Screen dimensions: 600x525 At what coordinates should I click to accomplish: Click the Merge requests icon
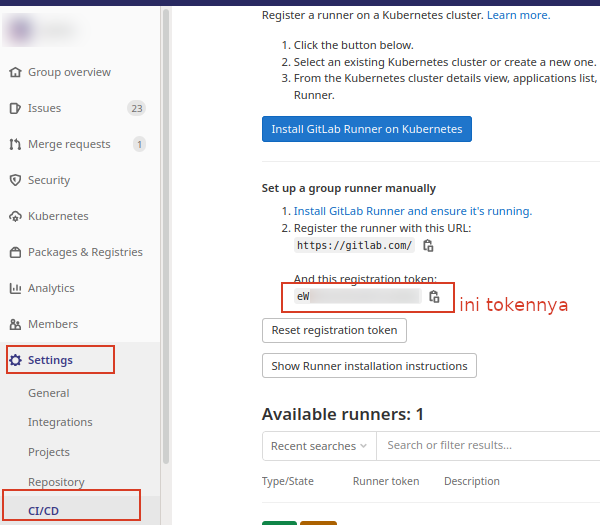pyautogui.click(x=15, y=145)
